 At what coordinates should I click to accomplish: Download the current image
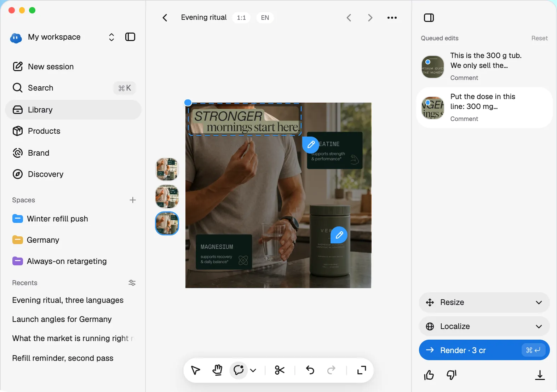pyautogui.click(x=540, y=375)
